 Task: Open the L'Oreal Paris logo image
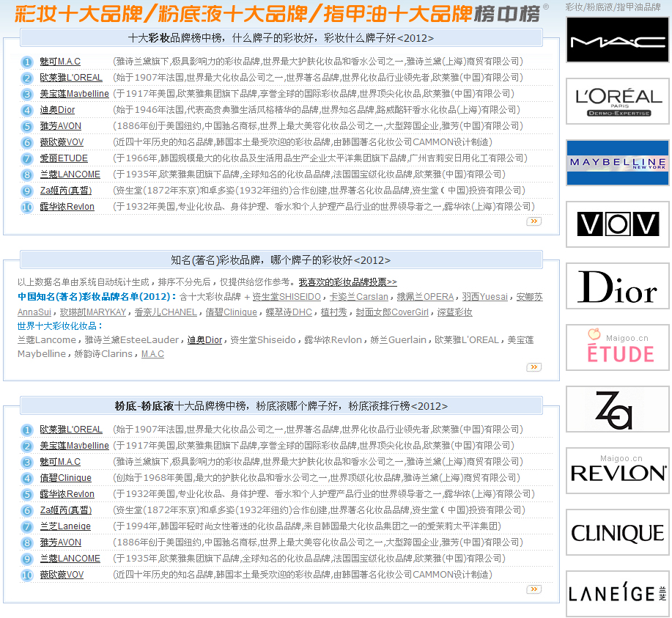click(x=617, y=101)
